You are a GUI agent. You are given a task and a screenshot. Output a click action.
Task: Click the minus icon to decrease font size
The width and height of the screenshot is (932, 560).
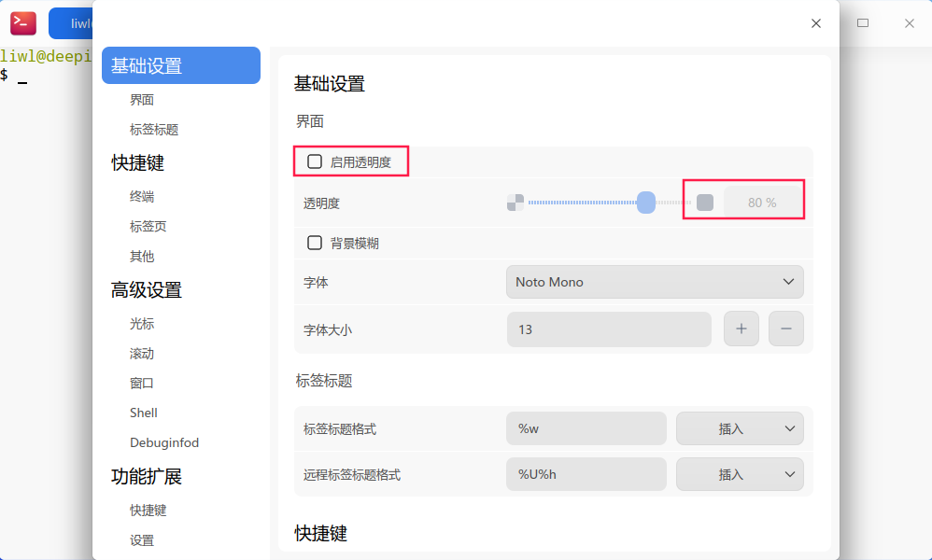pyautogui.click(x=786, y=329)
